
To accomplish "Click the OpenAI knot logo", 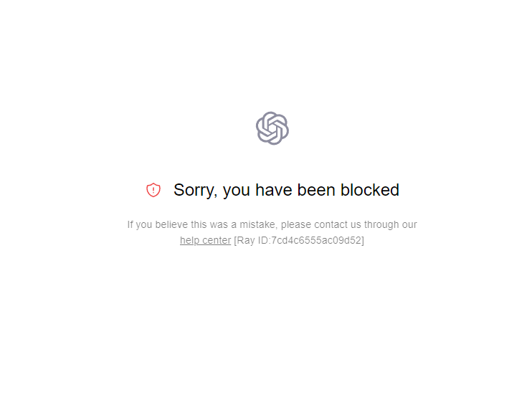I will point(272,128).
